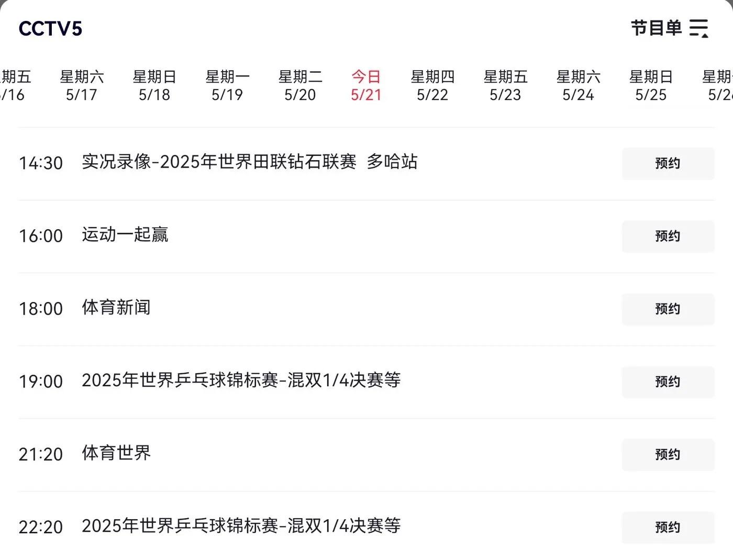Click 预约 for 16:00 运动一起赢
This screenshot has height=560, width=733.
click(x=668, y=237)
